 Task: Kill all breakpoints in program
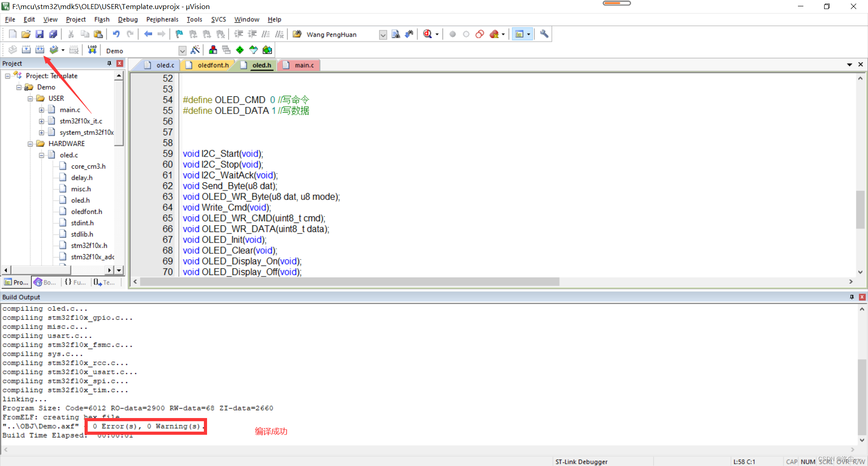(495, 34)
